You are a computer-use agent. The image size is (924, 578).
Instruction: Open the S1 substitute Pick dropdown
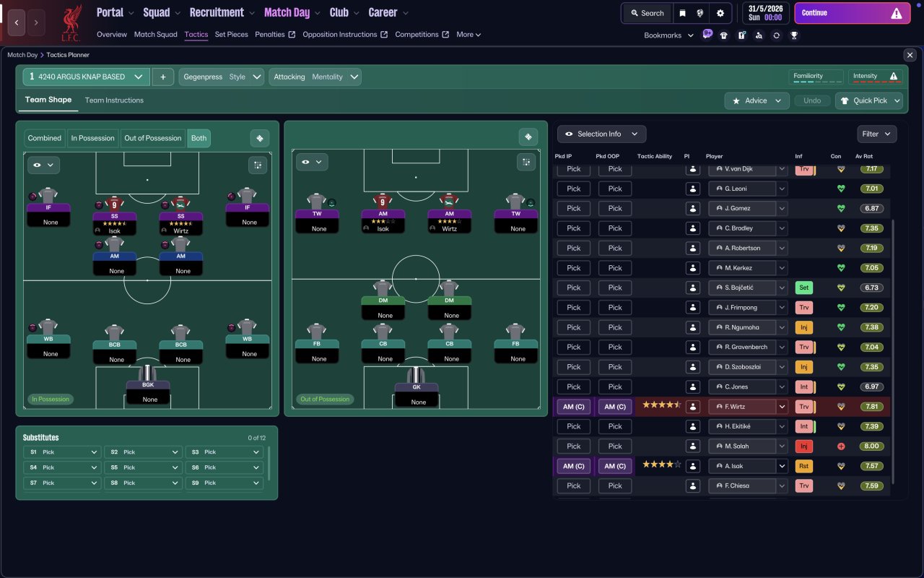(62, 452)
